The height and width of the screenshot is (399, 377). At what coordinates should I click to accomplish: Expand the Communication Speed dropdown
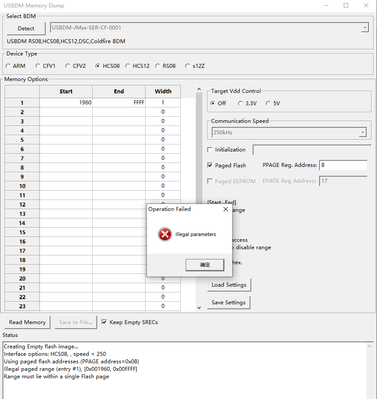[363, 133]
